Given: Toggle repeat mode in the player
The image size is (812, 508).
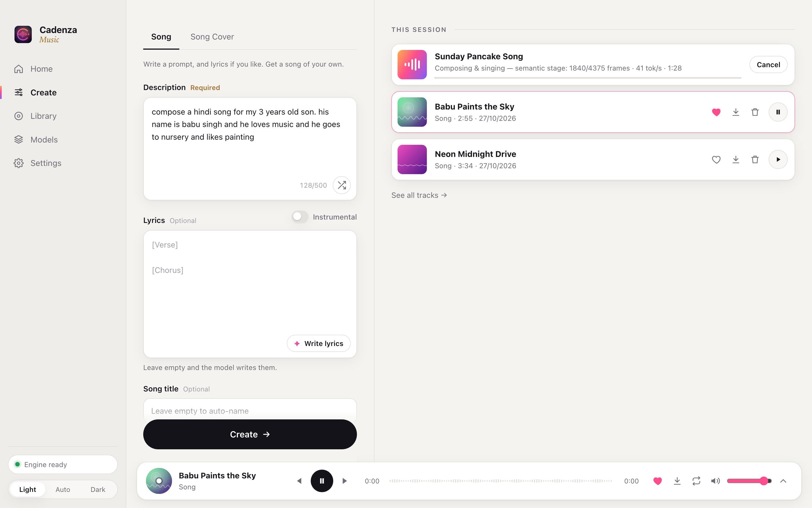Looking at the screenshot, I should point(696,481).
